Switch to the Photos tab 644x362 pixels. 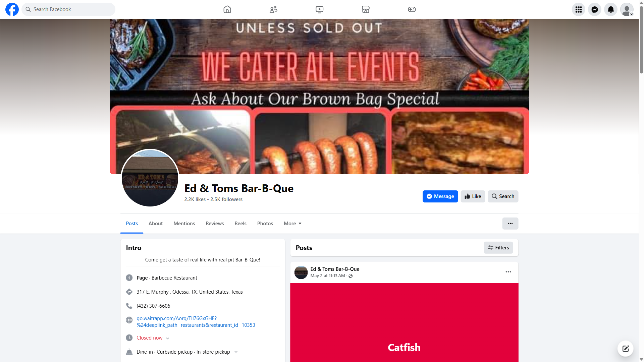tap(265, 224)
